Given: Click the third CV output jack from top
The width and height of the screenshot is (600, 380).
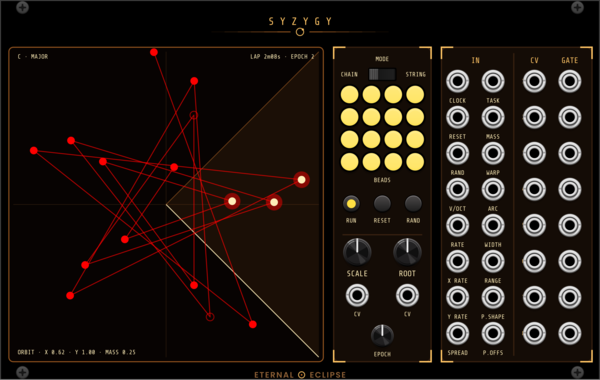Looking at the screenshot, I should tap(534, 153).
